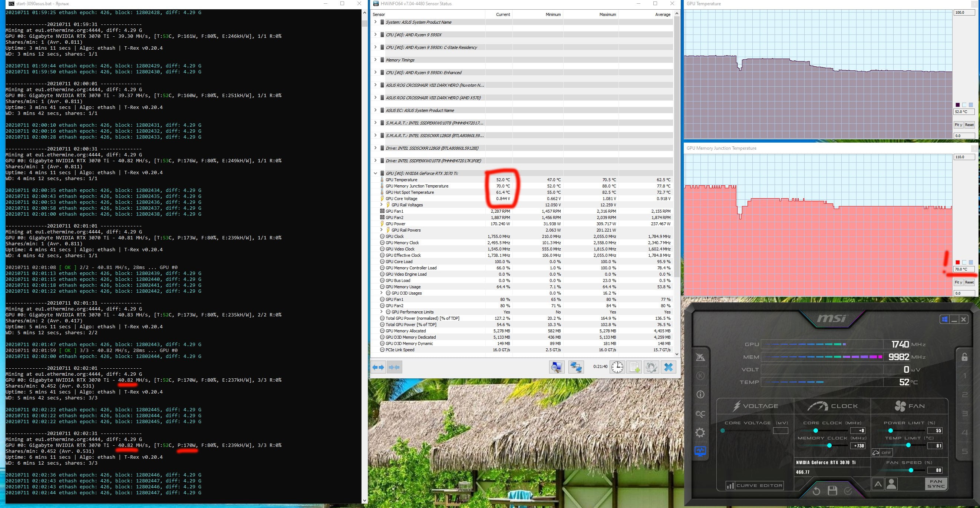
Task: Select Afterburner profile slot 2
Action: [x=964, y=395]
